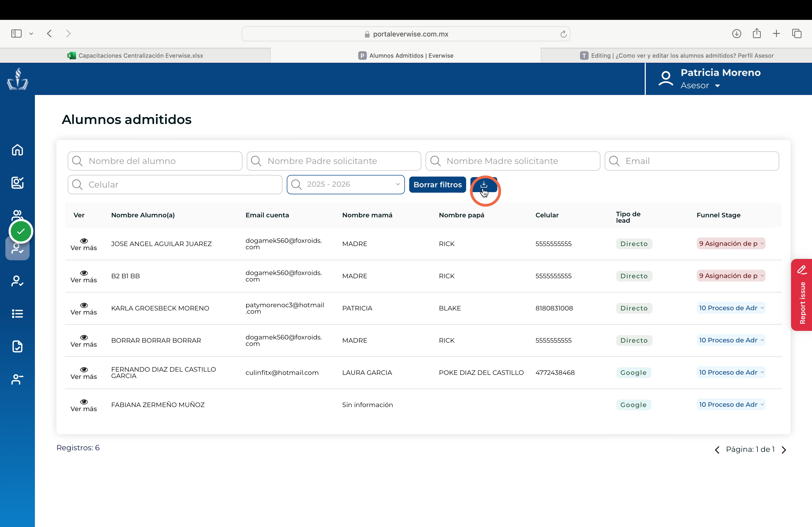812x527 pixels.
Task: Go back with Safari back arrow
Action: (49, 33)
